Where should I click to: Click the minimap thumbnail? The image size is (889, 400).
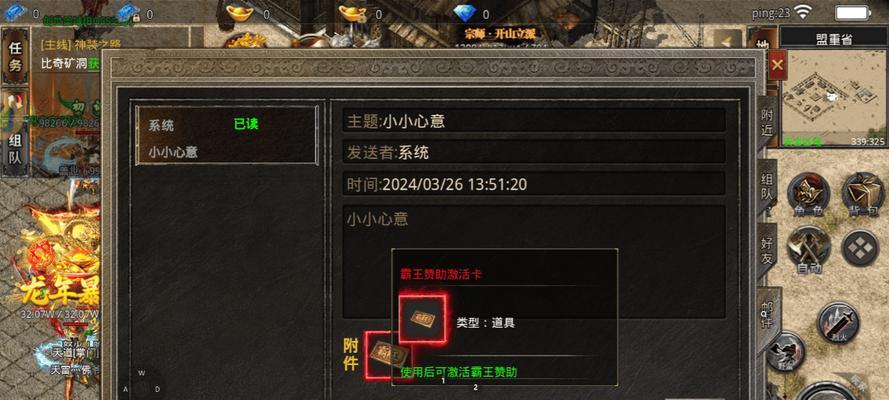tap(834, 97)
